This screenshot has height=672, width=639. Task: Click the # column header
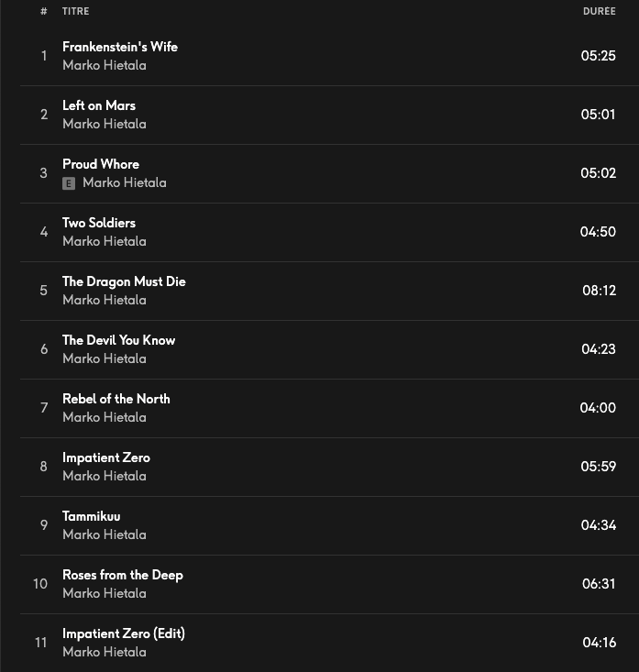[x=43, y=12]
